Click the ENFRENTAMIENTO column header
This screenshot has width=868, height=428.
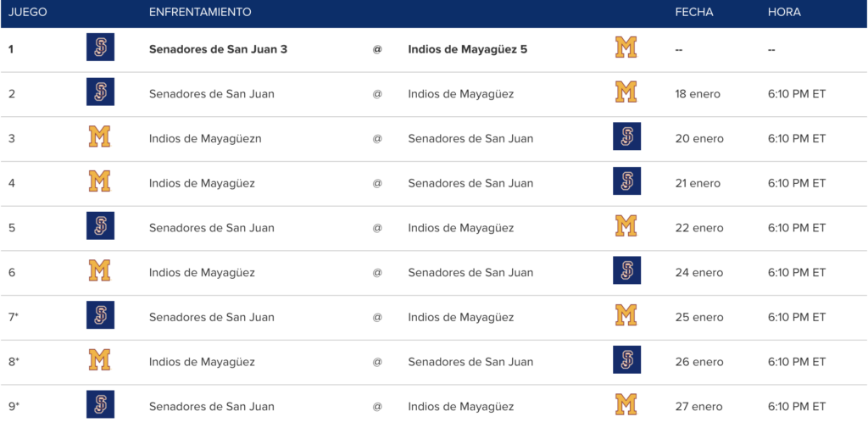tap(200, 12)
